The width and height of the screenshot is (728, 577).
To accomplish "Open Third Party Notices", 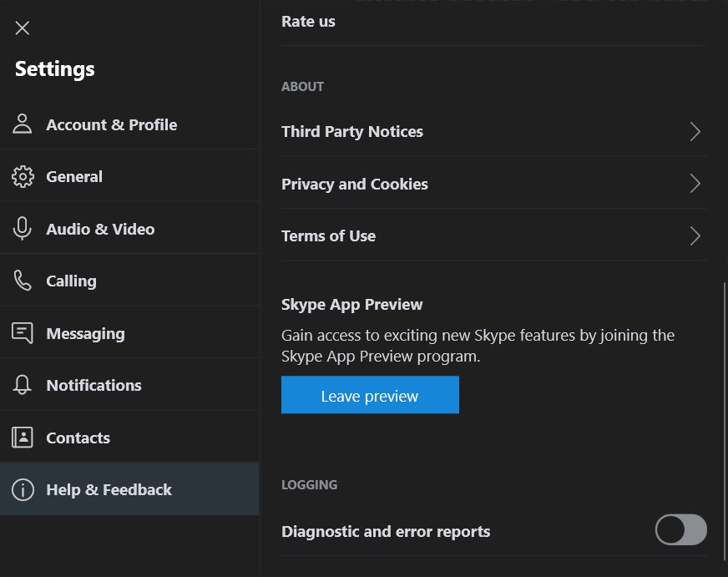I will point(494,131).
